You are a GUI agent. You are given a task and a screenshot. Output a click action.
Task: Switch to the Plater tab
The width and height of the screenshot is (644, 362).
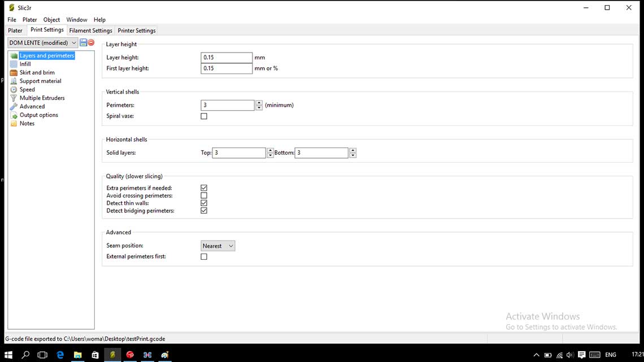click(x=15, y=30)
